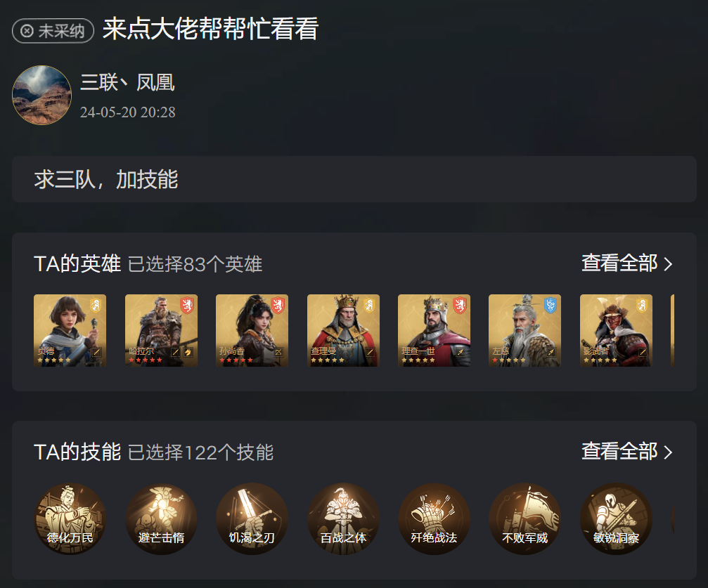View the 不败军威 skill icon
This screenshot has height=588, width=708.
click(525, 519)
